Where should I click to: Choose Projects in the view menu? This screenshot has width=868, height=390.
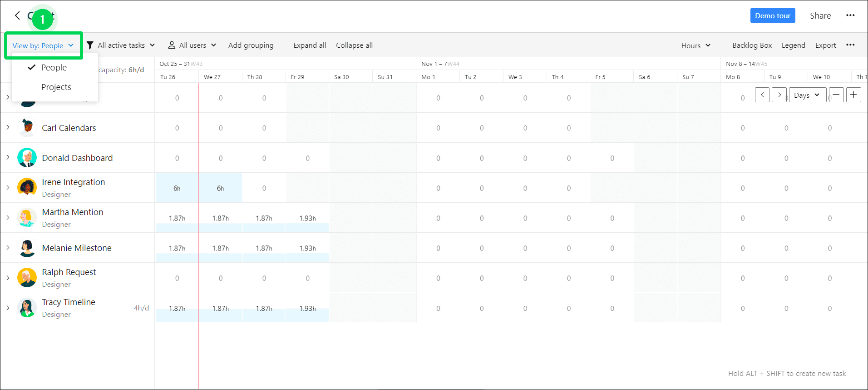[x=56, y=87]
